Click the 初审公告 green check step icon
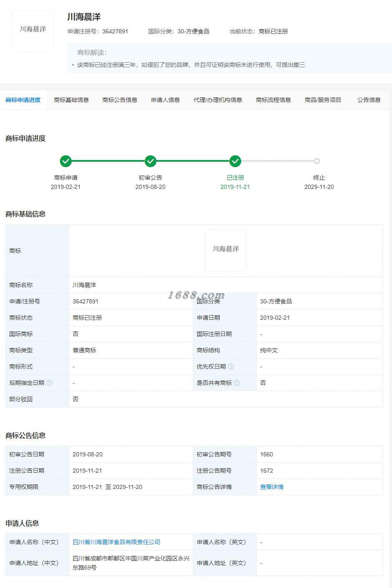The height and width of the screenshot is (588, 392). tap(150, 161)
